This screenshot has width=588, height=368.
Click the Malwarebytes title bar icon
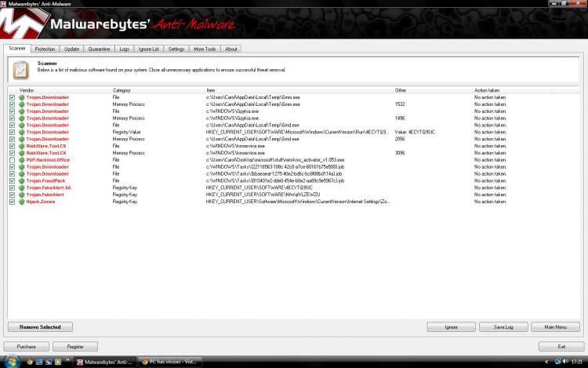(3, 4)
